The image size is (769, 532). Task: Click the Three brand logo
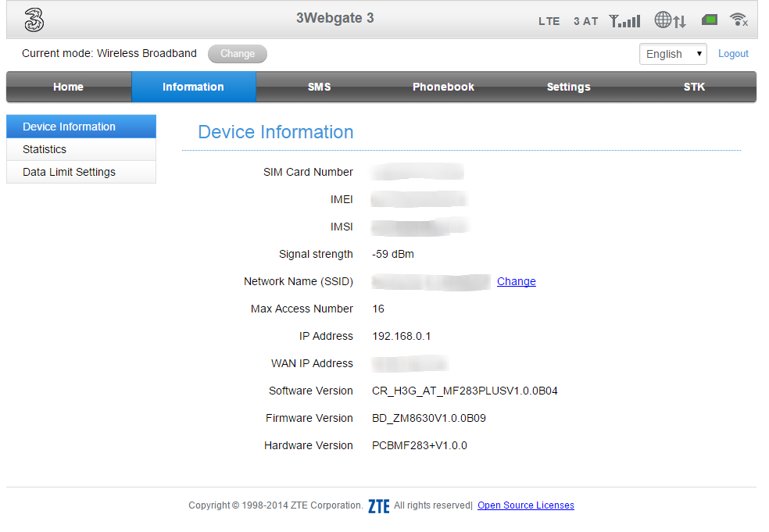pyautogui.click(x=34, y=20)
